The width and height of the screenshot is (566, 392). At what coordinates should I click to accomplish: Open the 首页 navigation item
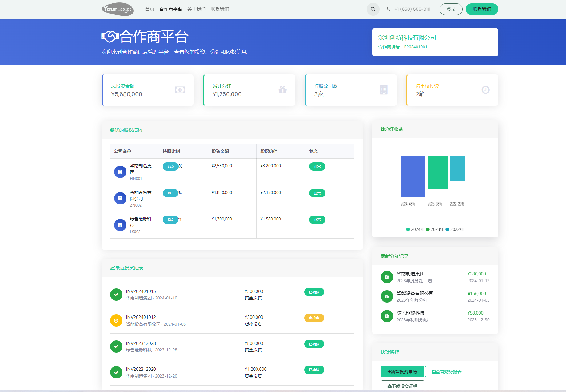pyautogui.click(x=149, y=9)
